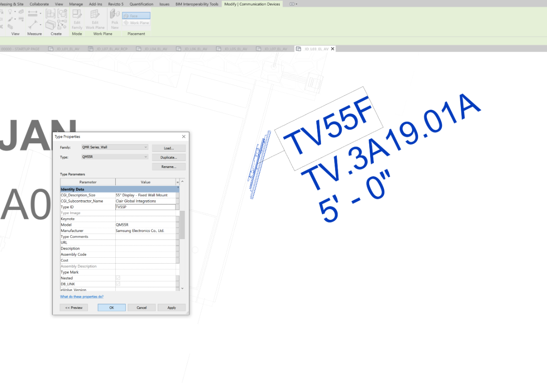Switch to the _ID_L07_EL_AV_RCP view tab
The height and width of the screenshot is (392, 547).
(108, 49)
